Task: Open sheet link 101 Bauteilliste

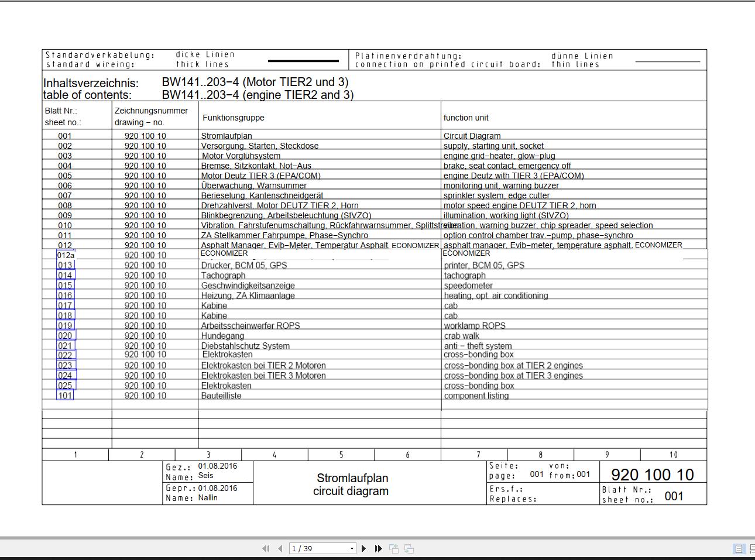Action: pos(65,395)
